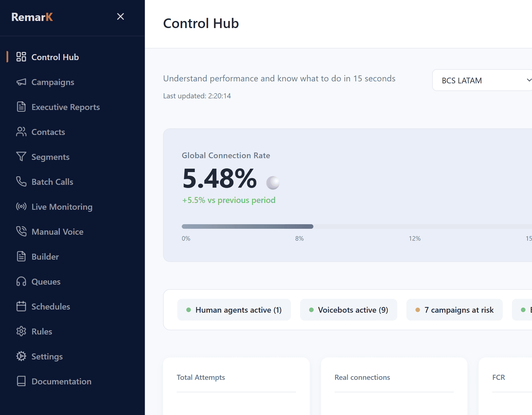Open the BCS LATAM dropdown
The width and height of the screenshot is (532, 415).
coord(482,80)
